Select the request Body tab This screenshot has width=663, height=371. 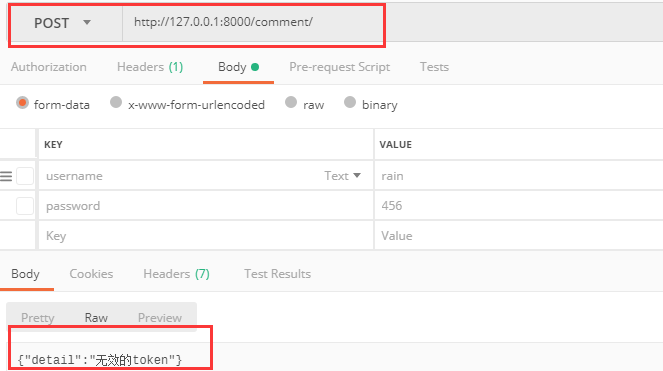(238, 67)
